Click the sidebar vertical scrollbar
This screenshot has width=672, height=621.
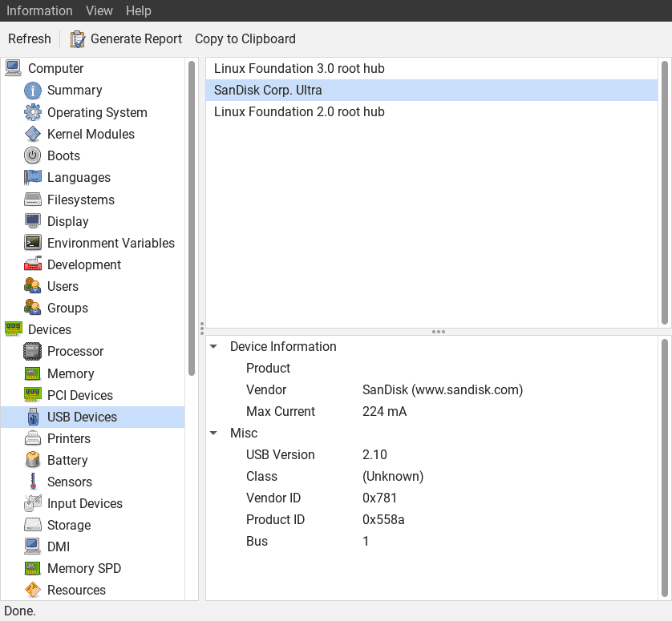click(192, 216)
